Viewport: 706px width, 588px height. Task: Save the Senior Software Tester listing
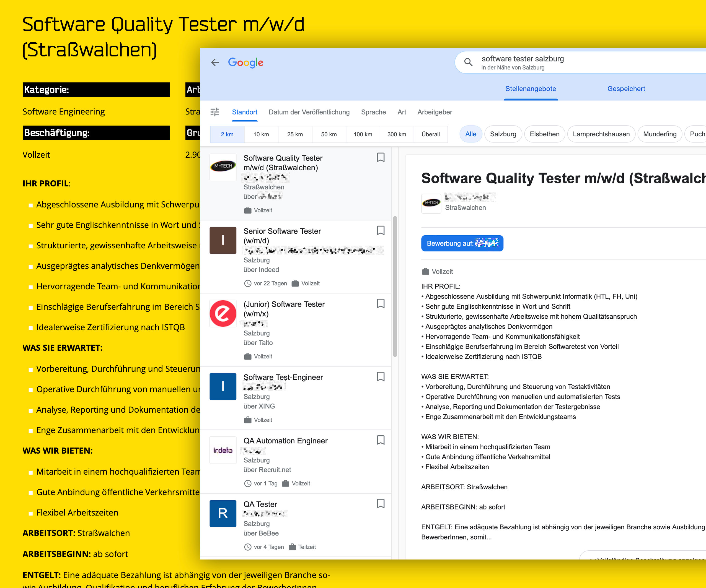pyautogui.click(x=380, y=230)
